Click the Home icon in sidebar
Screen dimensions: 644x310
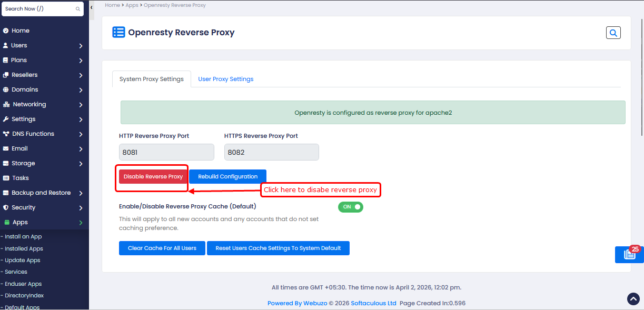pyautogui.click(x=6, y=31)
